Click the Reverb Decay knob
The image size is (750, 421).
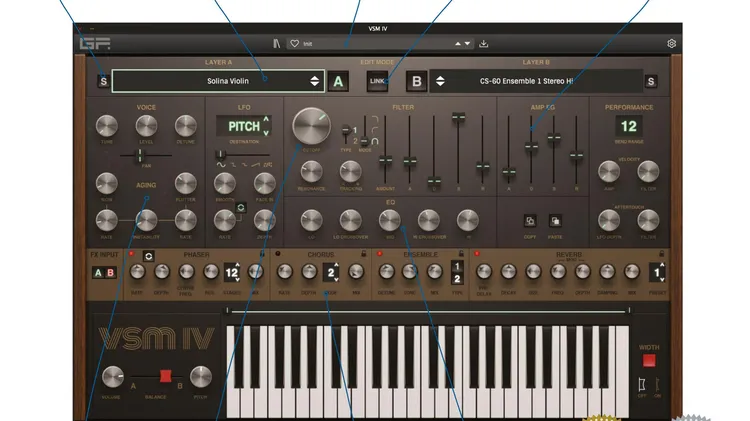508,272
